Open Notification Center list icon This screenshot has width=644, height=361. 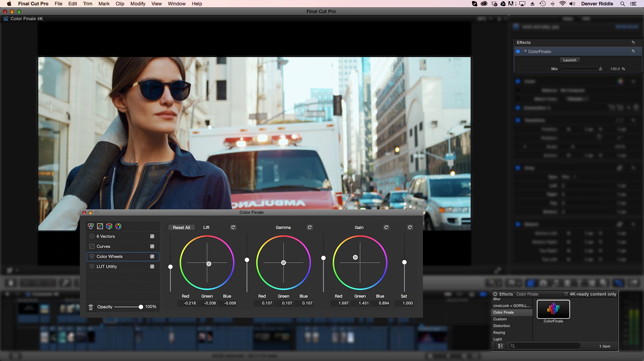633,4
